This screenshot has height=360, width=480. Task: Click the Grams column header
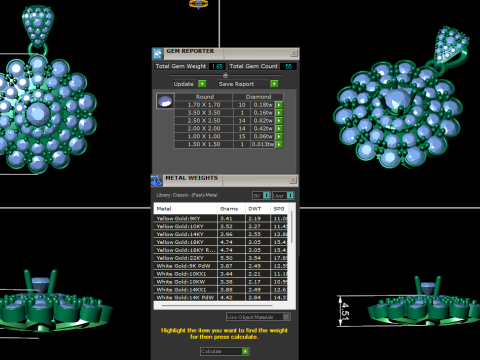[x=229, y=209]
